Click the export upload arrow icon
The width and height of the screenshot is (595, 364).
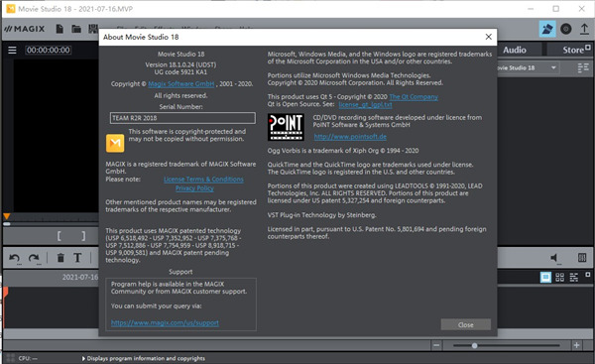pos(584,29)
